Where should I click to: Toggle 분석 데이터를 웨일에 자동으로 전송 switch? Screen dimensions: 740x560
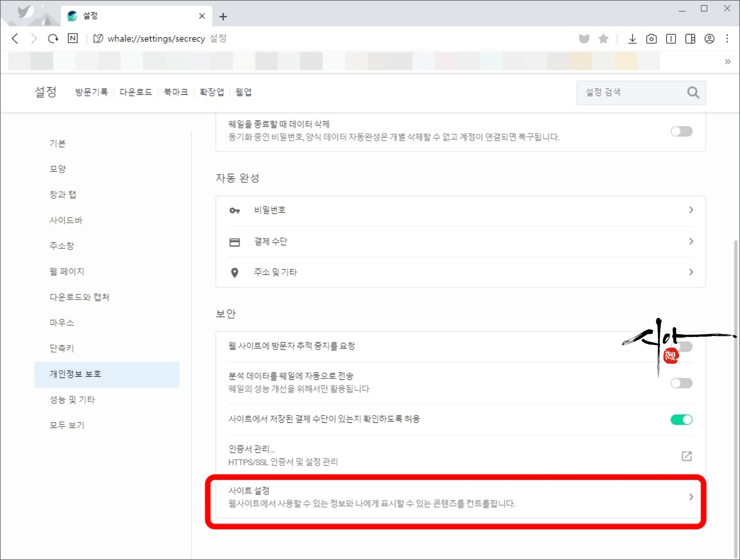(681, 383)
